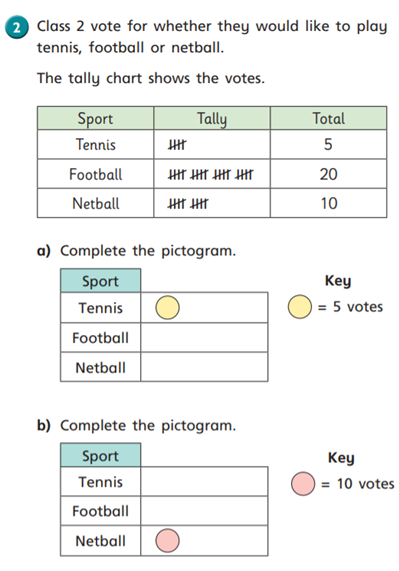Click the pink circle in the Netball row
Image resolution: width=399 pixels, height=571 pixels.
[x=167, y=540]
